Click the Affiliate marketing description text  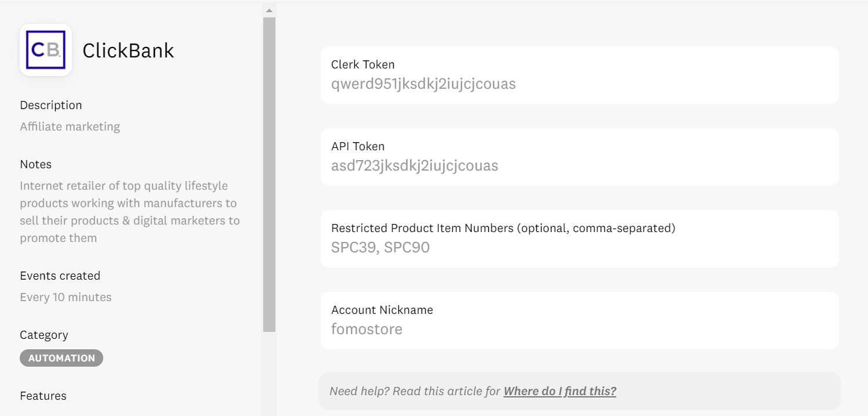[x=70, y=126]
